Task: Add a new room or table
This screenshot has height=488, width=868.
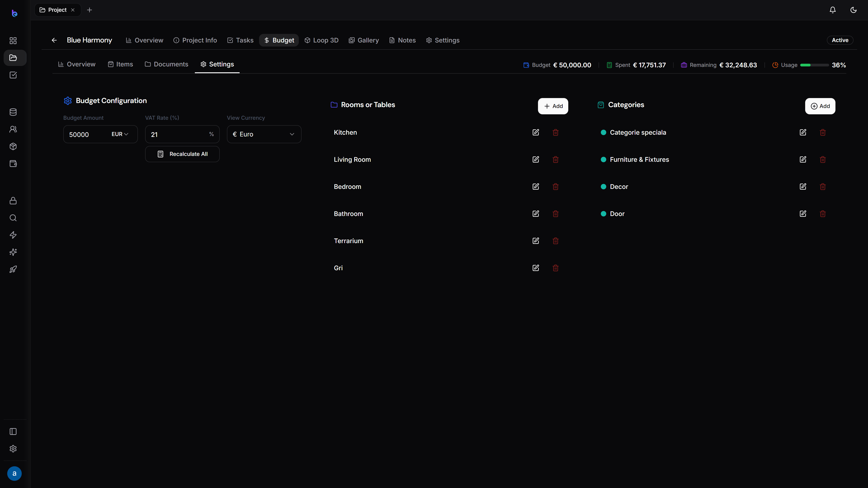Action: pyautogui.click(x=553, y=106)
